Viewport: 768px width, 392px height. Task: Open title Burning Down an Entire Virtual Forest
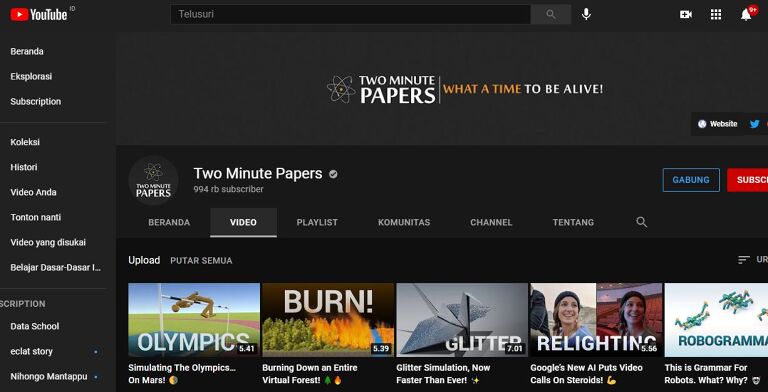(310, 374)
